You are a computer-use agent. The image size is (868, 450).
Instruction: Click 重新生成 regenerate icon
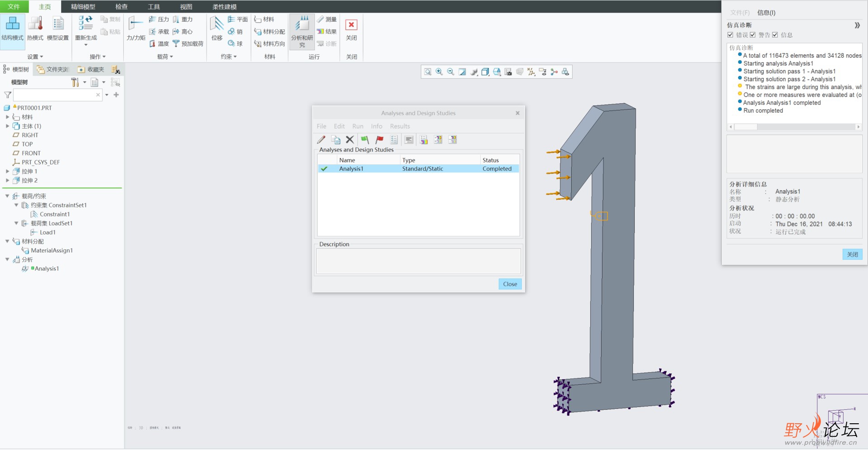(x=86, y=23)
